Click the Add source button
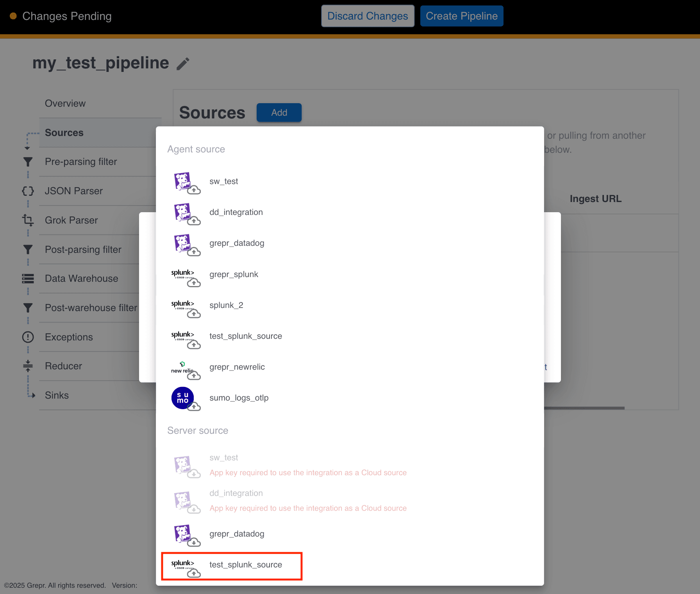This screenshot has width=700, height=594. coord(279,113)
